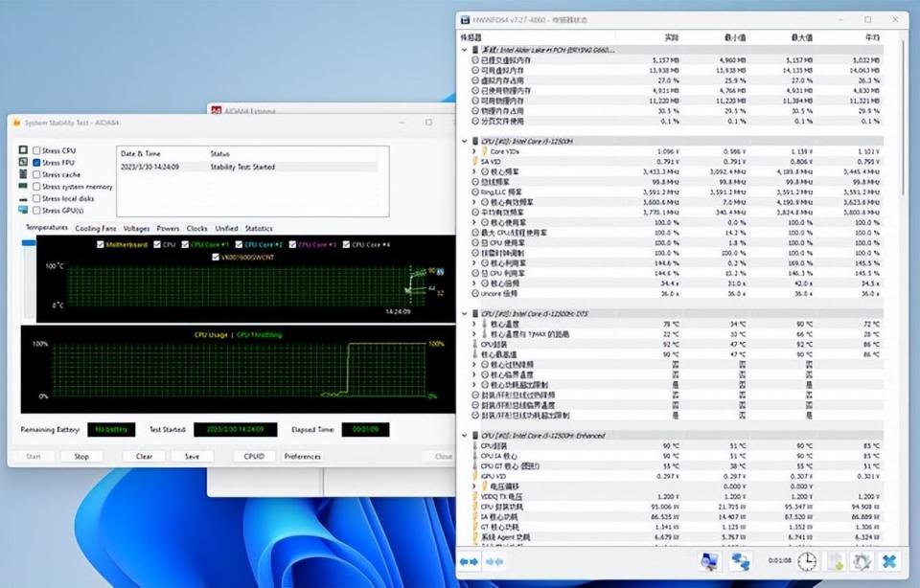Image resolution: width=920 pixels, height=588 pixels.
Task: Click the yellow bolt icon beside SA VID
Action: coord(475,161)
